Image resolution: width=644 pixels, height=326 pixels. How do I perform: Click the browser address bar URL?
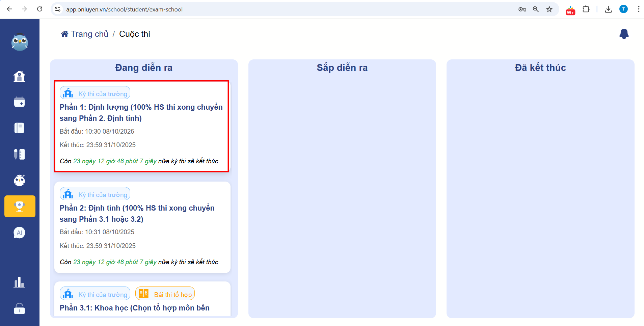(124, 9)
